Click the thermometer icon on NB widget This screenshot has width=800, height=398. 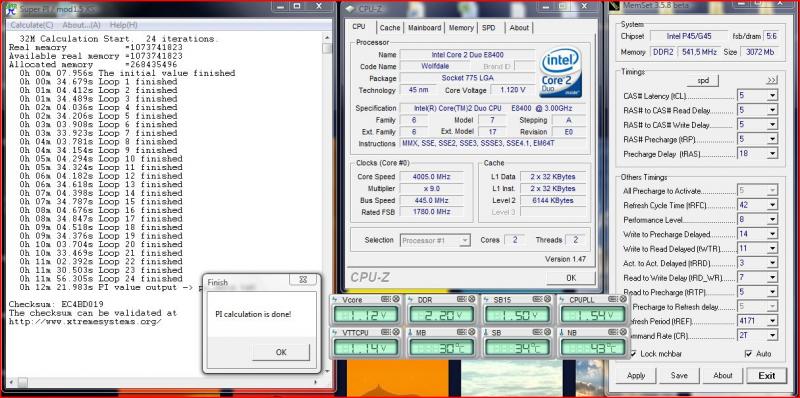coord(563,333)
